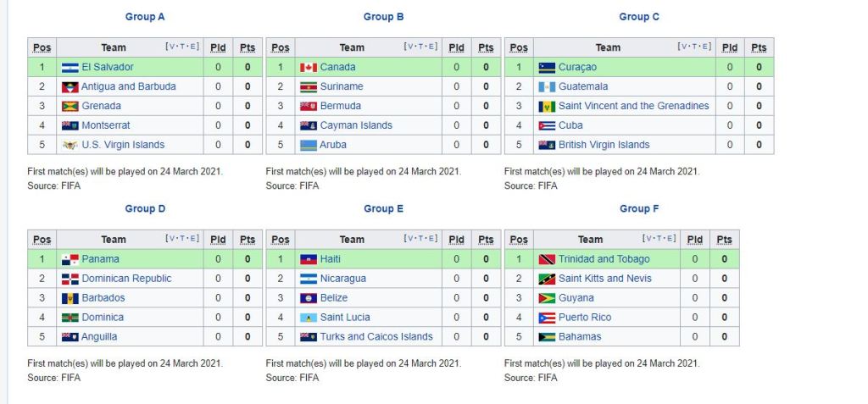Click the Cuba flag icon
Viewport: 868px width, 404px height.
pyautogui.click(x=547, y=126)
